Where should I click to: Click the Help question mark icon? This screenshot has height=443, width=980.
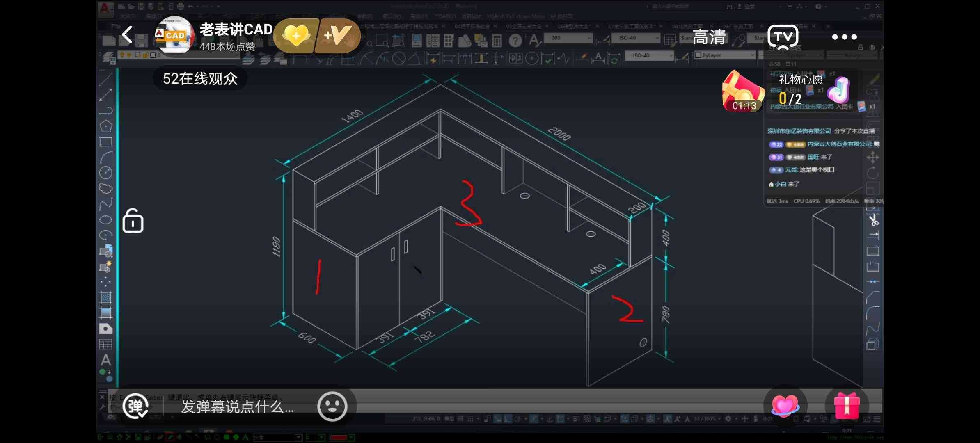tap(515, 40)
